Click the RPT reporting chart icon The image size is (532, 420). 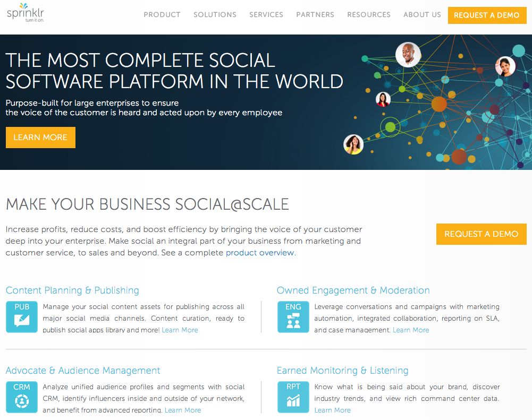pos(293,397)
